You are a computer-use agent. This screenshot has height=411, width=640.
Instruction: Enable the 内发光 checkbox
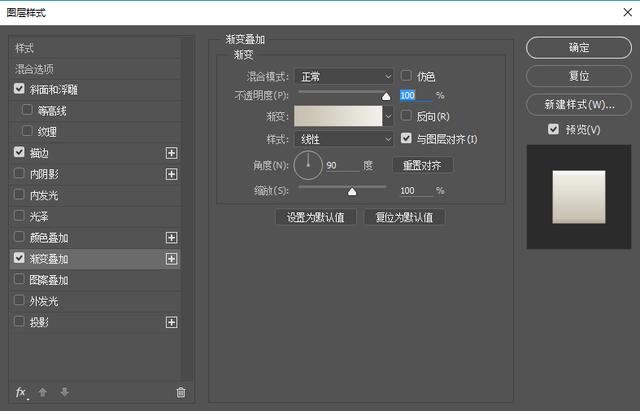[19, 194]
